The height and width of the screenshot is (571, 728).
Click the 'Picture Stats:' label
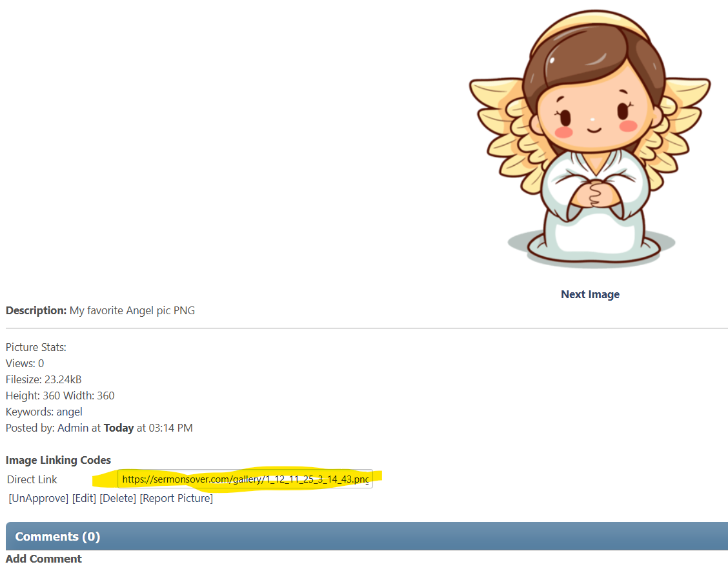[x=36, y=347]
